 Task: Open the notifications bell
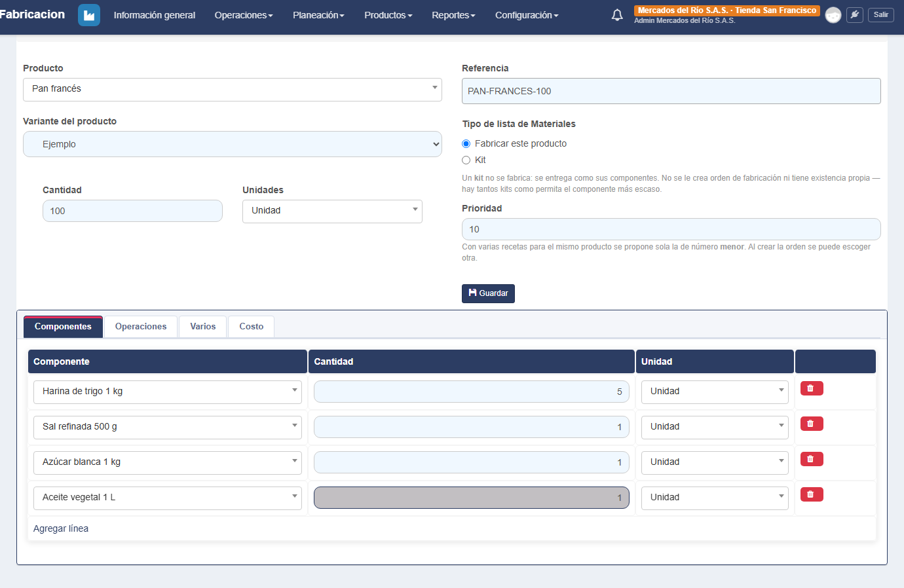[x=617, y=15]
